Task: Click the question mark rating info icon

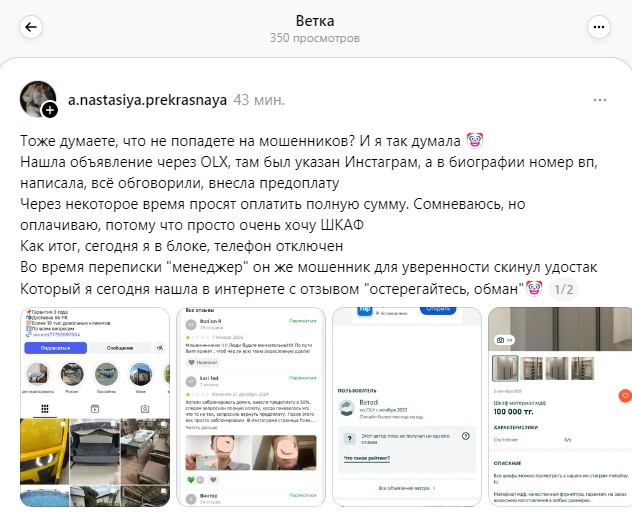Action: point(466,436)
